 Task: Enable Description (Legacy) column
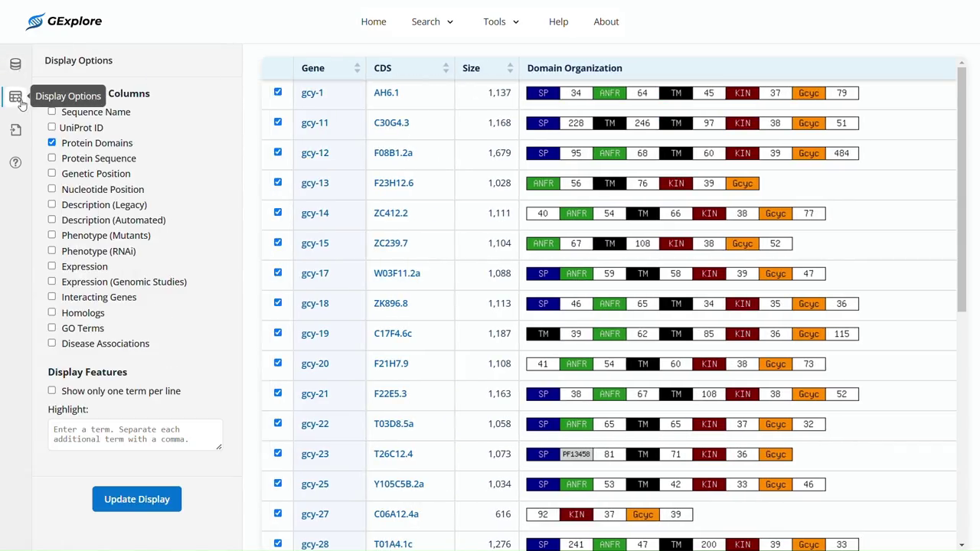[x=52, y=204]
